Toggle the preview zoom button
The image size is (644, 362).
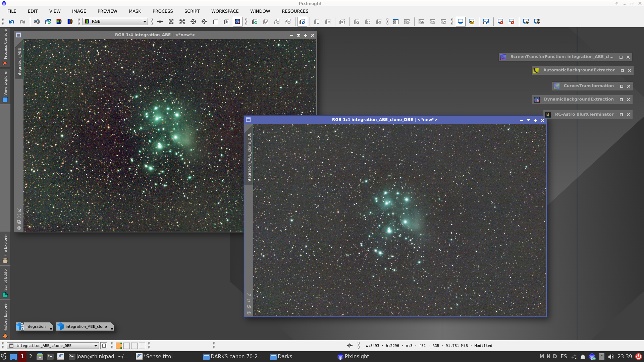[x=302, y=22]
